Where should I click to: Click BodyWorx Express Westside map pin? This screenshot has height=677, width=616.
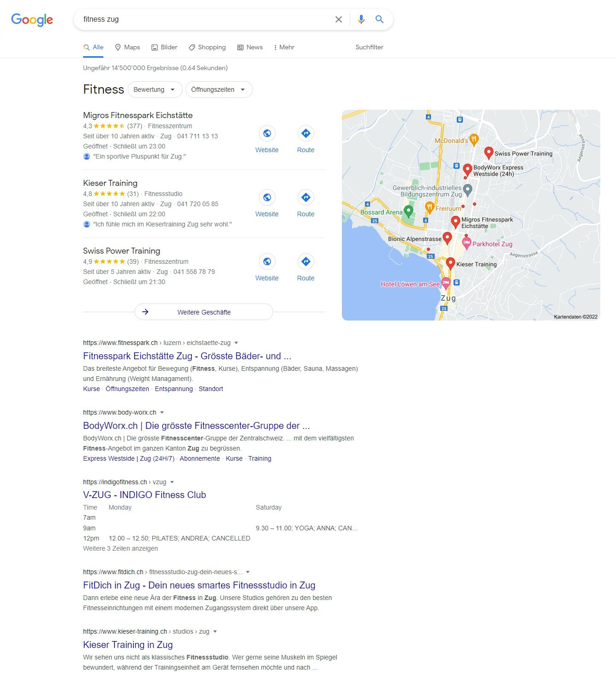tap(467, 170)
